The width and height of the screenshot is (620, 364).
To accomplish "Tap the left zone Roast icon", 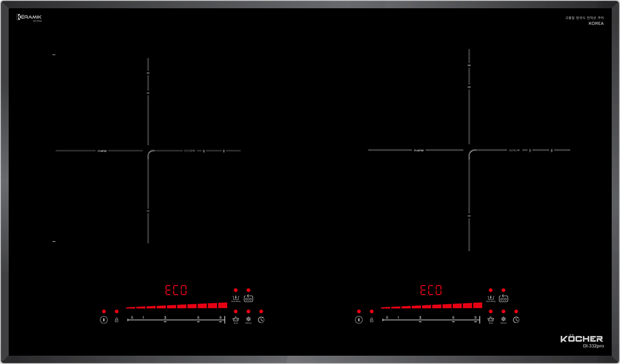I will tap(236, 319).
